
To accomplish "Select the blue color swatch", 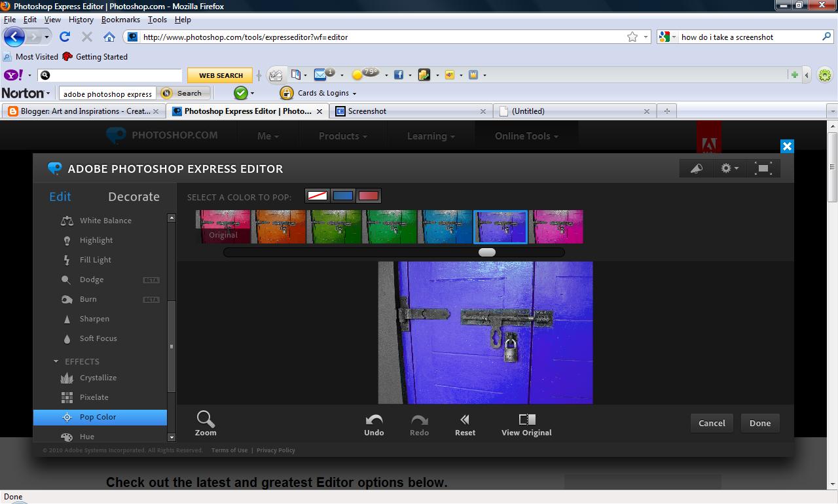I will point(343,196).
